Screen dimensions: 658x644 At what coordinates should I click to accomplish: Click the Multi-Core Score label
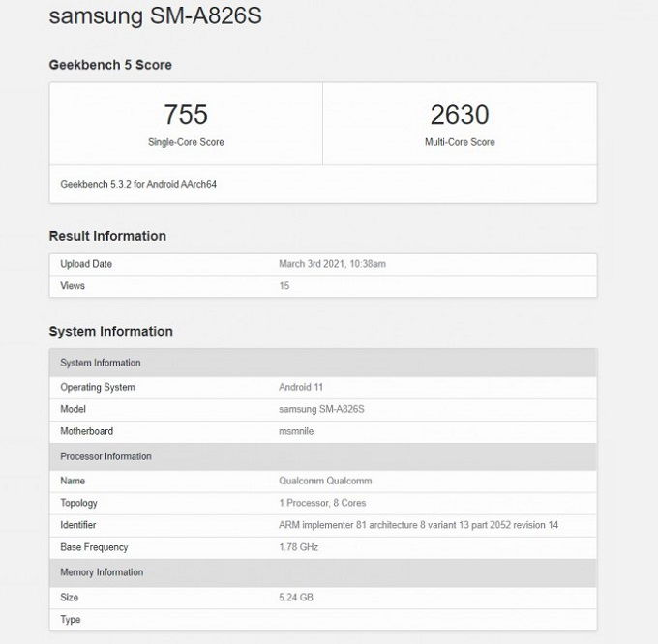[x=460, y=142]
